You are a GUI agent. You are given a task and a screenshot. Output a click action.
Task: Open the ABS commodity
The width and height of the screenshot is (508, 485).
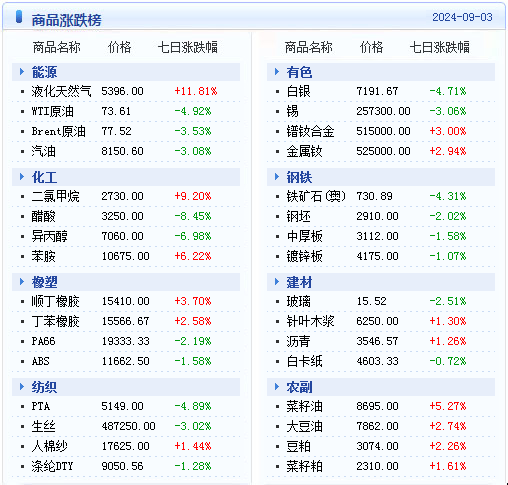point(41,361)
